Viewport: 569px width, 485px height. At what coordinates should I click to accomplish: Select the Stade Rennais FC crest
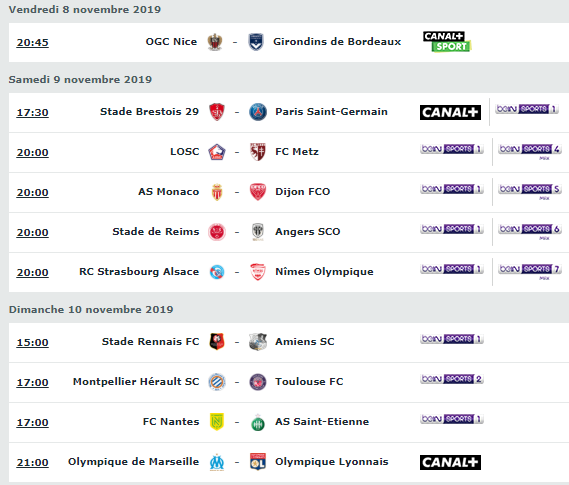[x=217, y=342]
